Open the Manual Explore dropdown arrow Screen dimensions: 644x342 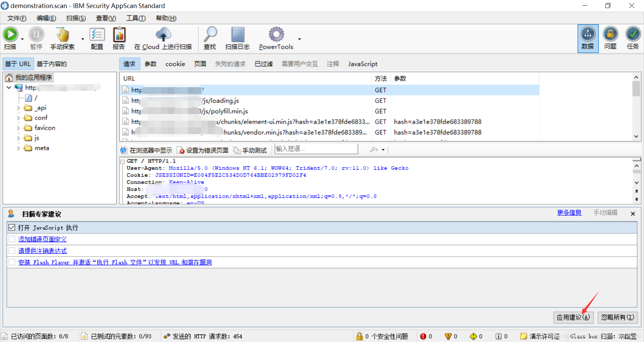[83, 39]
